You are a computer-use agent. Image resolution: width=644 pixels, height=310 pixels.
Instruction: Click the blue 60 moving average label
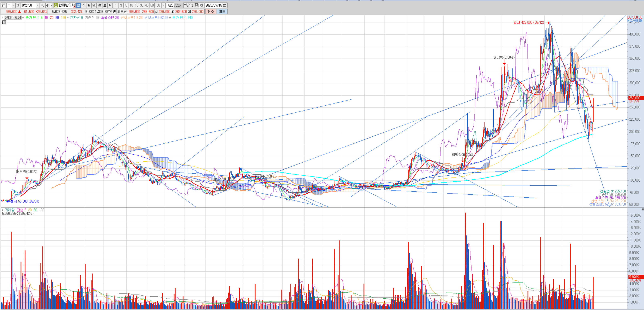(x=57, y=18)
